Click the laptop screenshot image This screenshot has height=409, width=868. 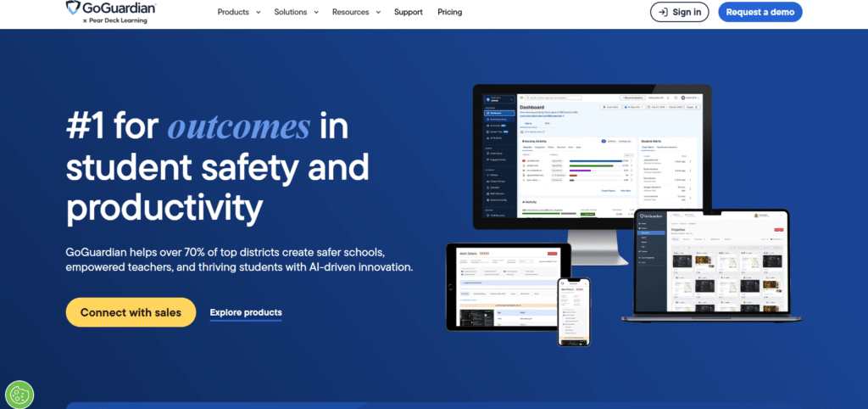coord(711,265)
